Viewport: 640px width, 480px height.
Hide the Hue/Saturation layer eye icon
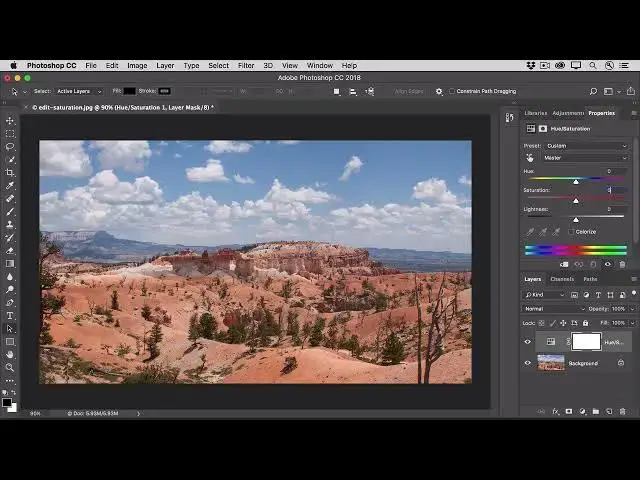pos(528,342)
